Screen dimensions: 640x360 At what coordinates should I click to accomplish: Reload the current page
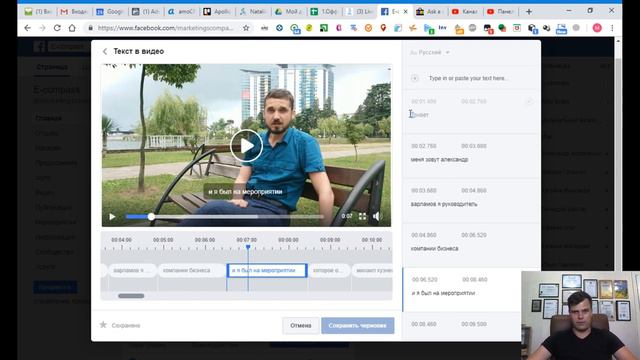coord(57,28)
